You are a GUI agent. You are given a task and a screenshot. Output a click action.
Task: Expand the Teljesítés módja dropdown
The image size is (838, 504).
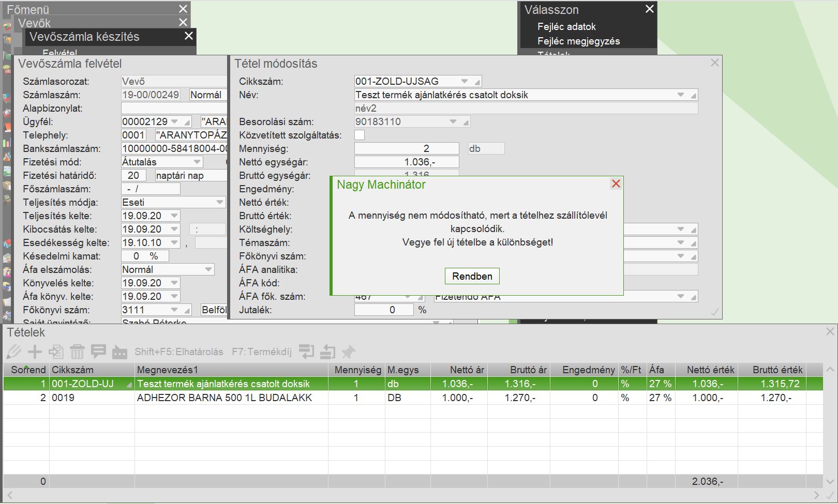[x=219, y=203]
